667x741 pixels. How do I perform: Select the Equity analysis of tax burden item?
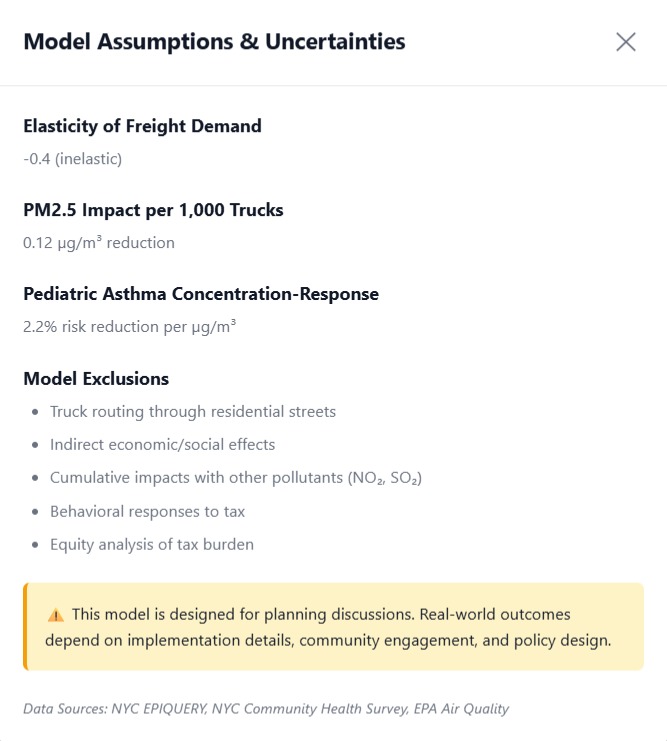tap(152, 545)
